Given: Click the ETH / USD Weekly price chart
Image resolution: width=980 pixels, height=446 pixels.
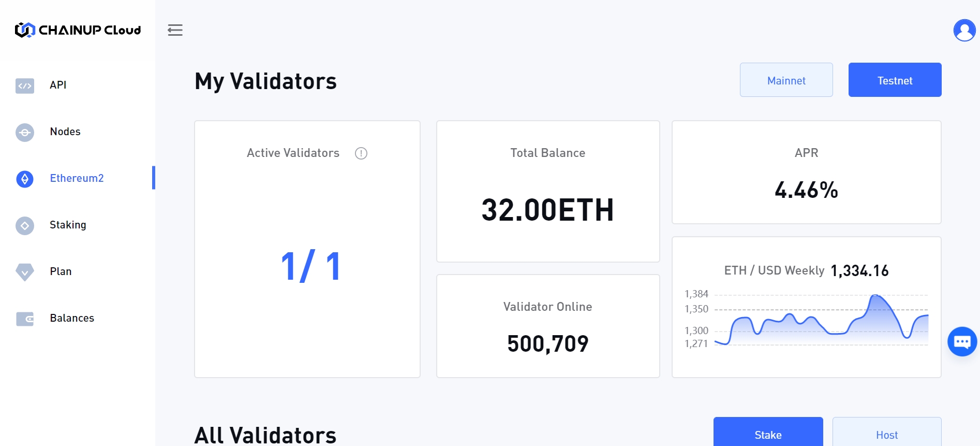Looking at the screenshot, I should (x=821, y=320).
